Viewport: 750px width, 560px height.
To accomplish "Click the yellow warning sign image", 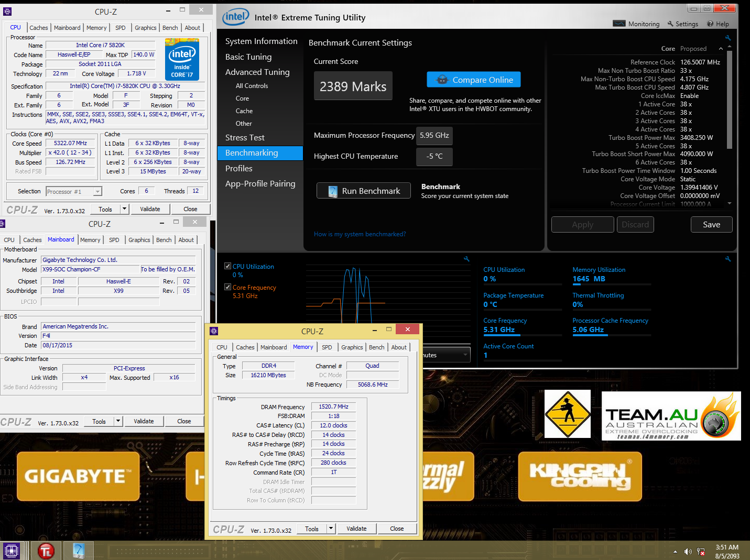I will pyautogui.click(x=568, y=414).
